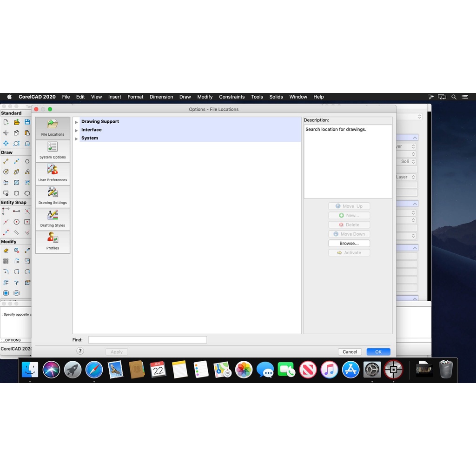Select the Profiles category
This screenshot has height=476, width=476.
click(53, 242)
